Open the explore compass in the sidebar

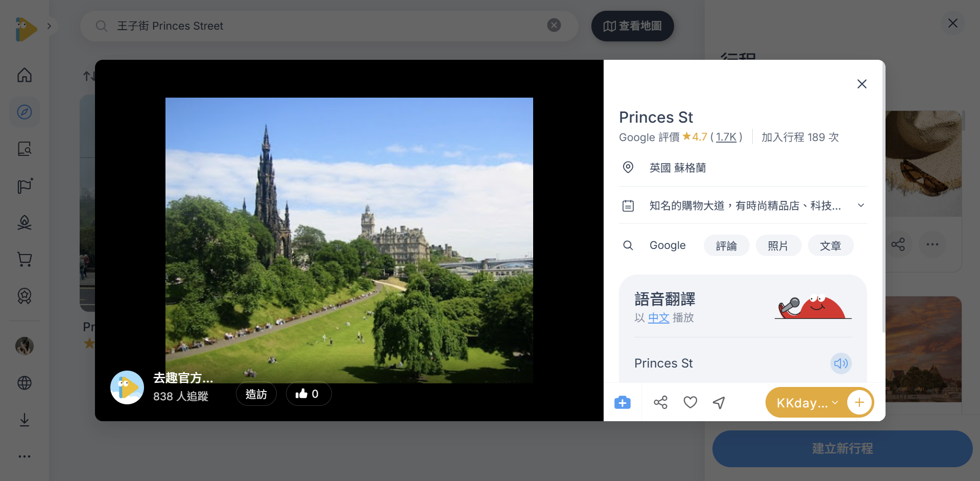[x=24, y=111]
